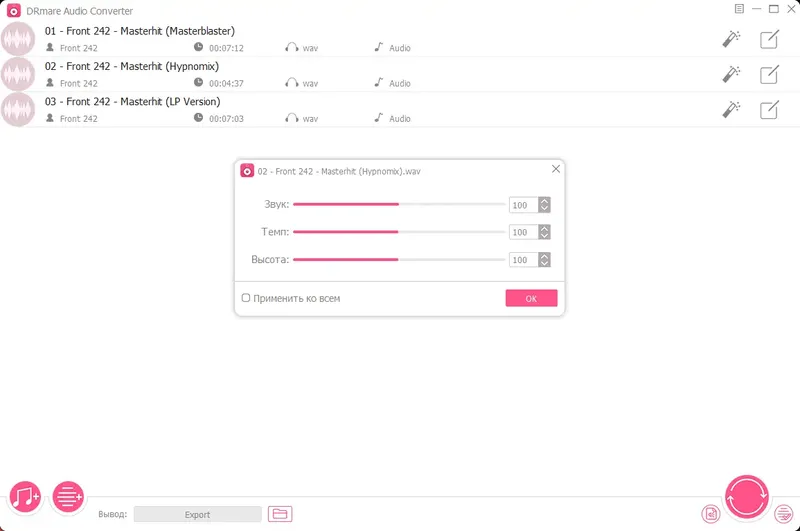
Task: Open the add playlist menu button
Action: click(67, 496)
